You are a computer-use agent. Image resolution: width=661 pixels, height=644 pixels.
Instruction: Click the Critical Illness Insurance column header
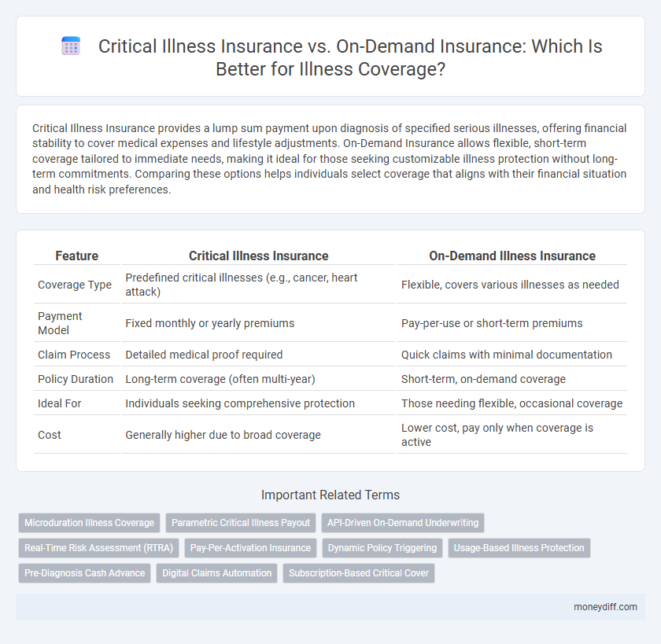coord(258,256)
